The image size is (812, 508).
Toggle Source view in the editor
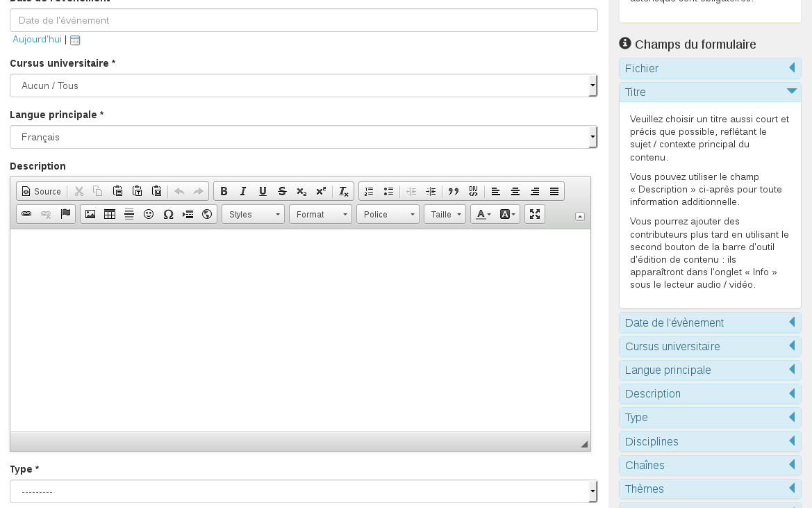41,191
